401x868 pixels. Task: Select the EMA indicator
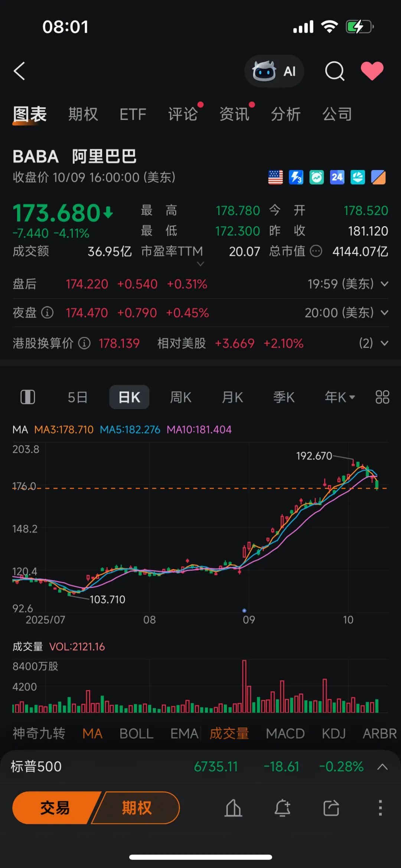click(184, 734)
